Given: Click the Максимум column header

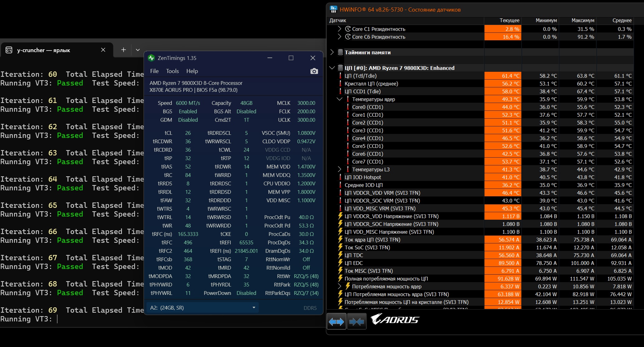Looking at the screenshot, I should tap(583, 20).
